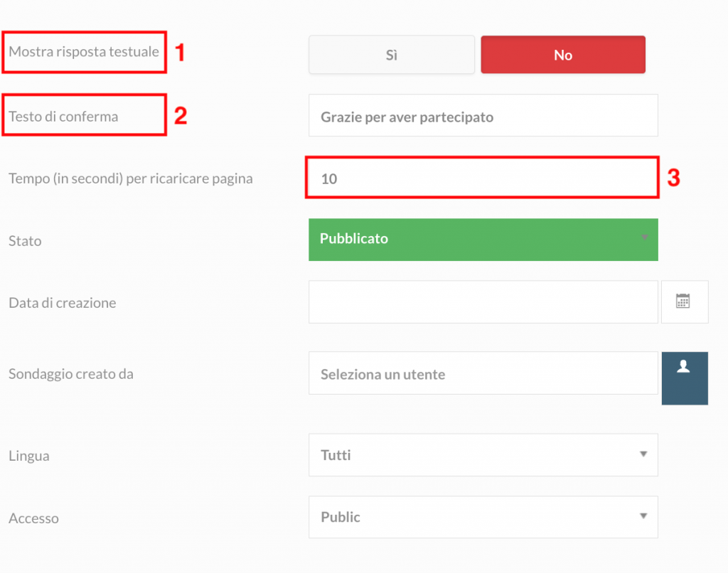The width and height of the screenshot is (728, 573).
Task: Click the Lingua label
Action: (x=29, y=456)
